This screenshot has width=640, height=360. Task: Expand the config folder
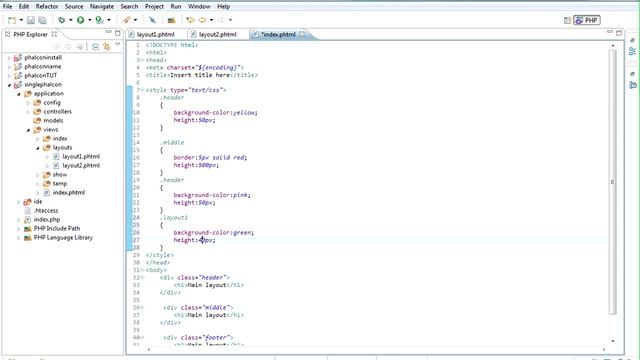29,103
